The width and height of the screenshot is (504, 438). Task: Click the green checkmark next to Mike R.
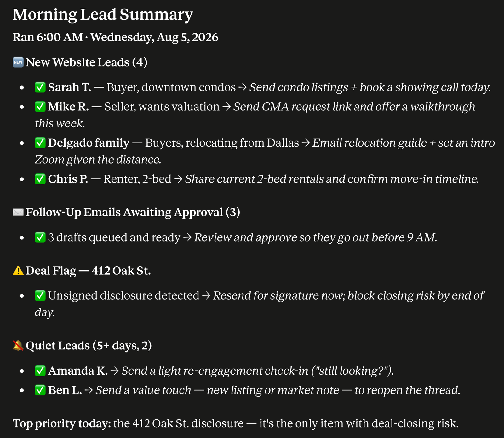pyautogui.click(x=40, y=107)
